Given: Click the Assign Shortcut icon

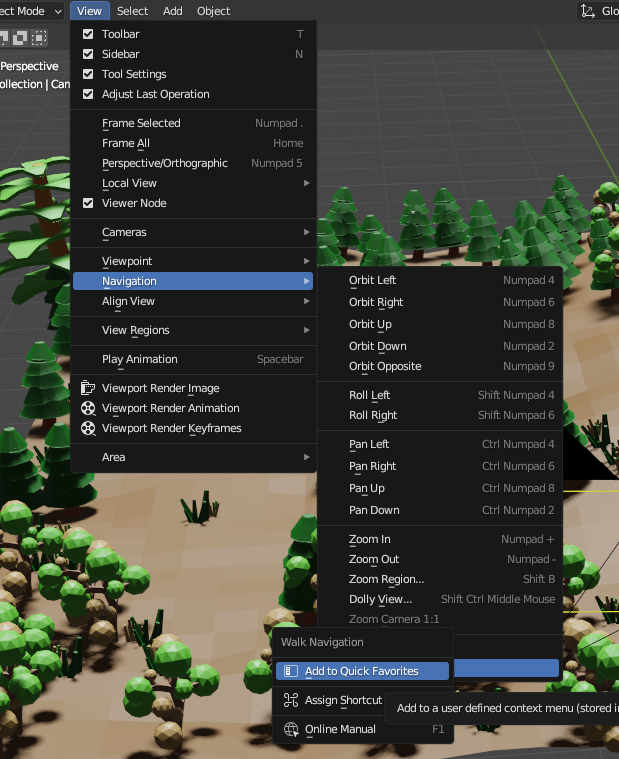Looking at the screenshot, I should [x=290, y=700].
